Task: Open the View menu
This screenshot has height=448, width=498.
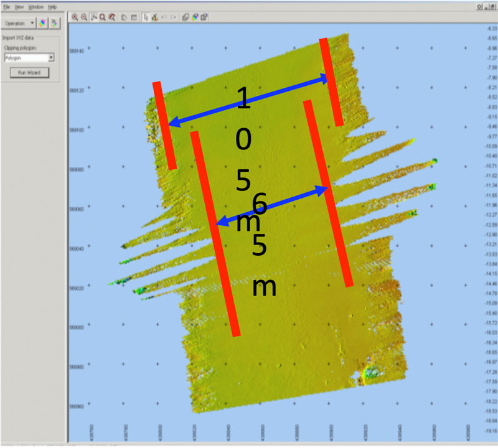Action: [x=19, y=6]
